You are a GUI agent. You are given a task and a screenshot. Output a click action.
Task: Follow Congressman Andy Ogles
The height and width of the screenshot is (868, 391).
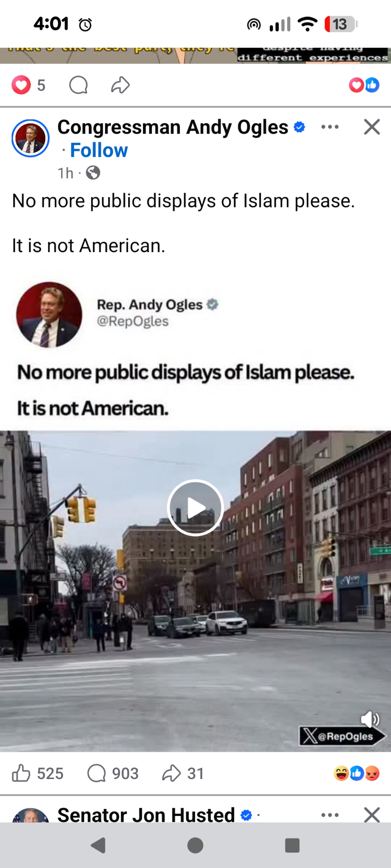[99, 150]
